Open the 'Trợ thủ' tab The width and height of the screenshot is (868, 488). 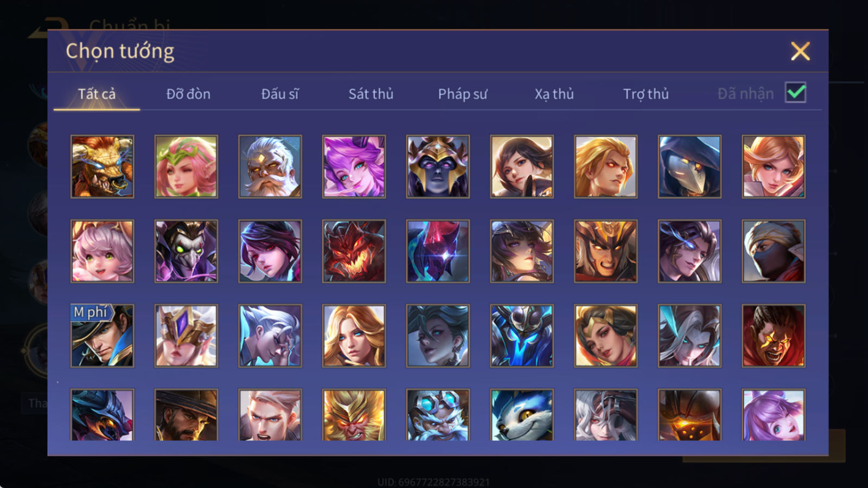(x=646, y=94)
